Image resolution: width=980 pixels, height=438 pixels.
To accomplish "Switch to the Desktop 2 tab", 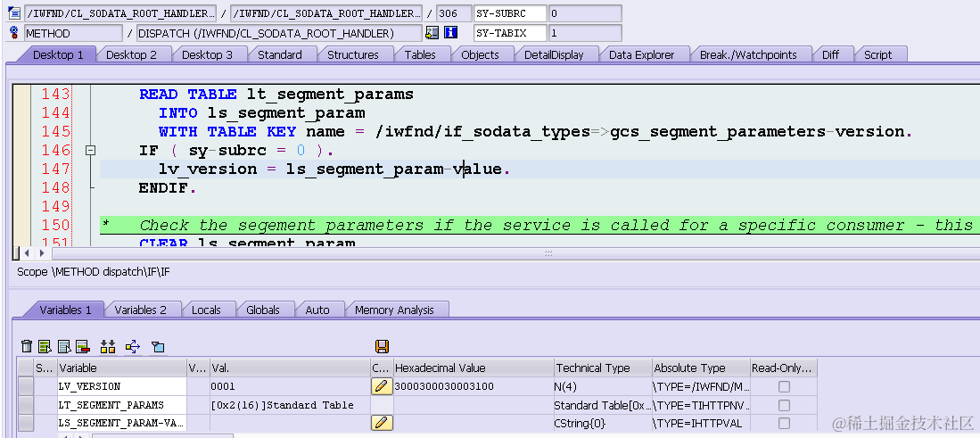I will click(131, 54).
